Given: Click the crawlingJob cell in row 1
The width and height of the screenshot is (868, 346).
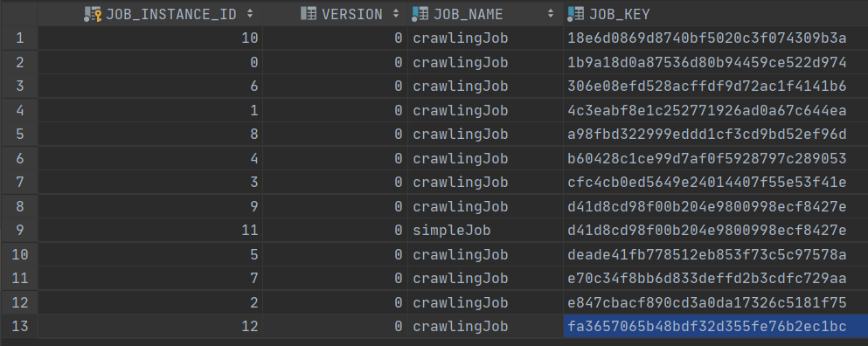Looking at the screenshot, I should [x=485, y=38].
